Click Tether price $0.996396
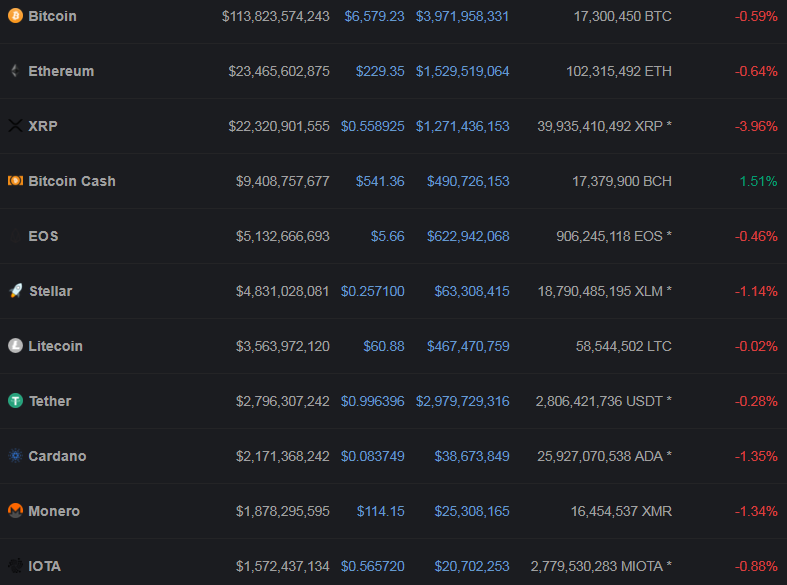Viewport: 787px width, 585px height. pyautogui.click(x=372, y=401)
